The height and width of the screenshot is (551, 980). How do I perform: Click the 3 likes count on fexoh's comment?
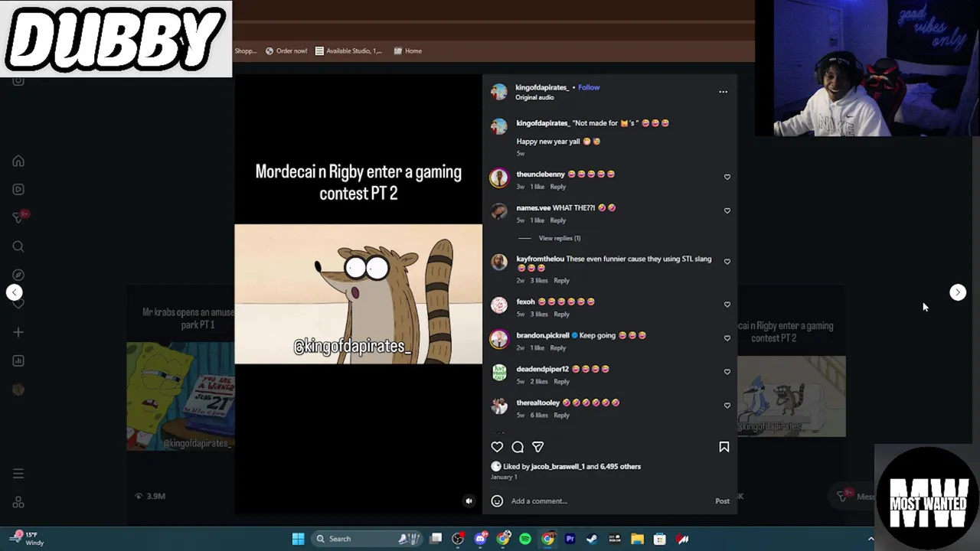[x=539, y=314]
